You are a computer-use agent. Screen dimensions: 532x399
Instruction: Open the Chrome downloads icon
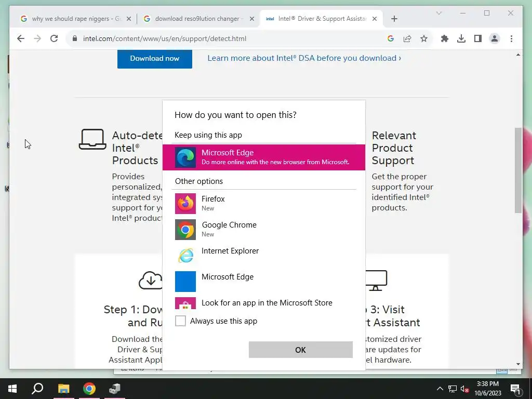click(x=461, y=38)
